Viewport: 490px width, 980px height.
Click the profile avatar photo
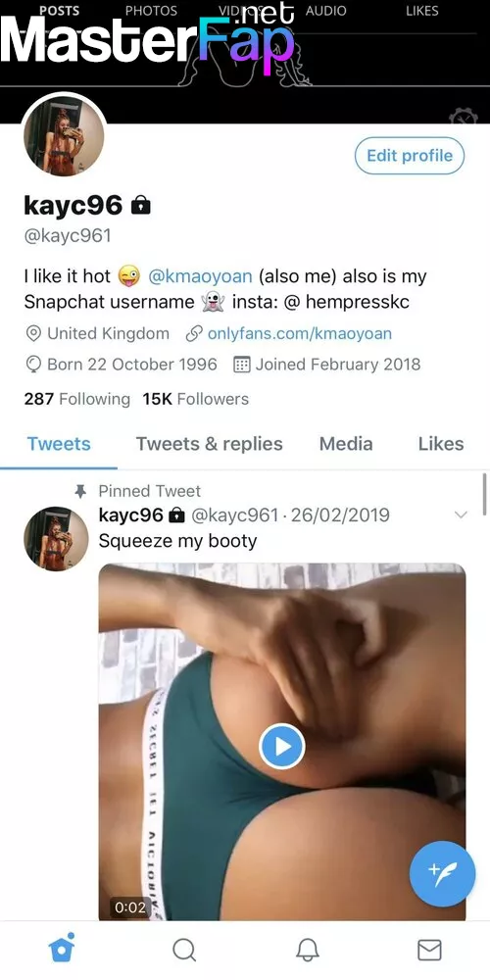[x=64, y=137]
